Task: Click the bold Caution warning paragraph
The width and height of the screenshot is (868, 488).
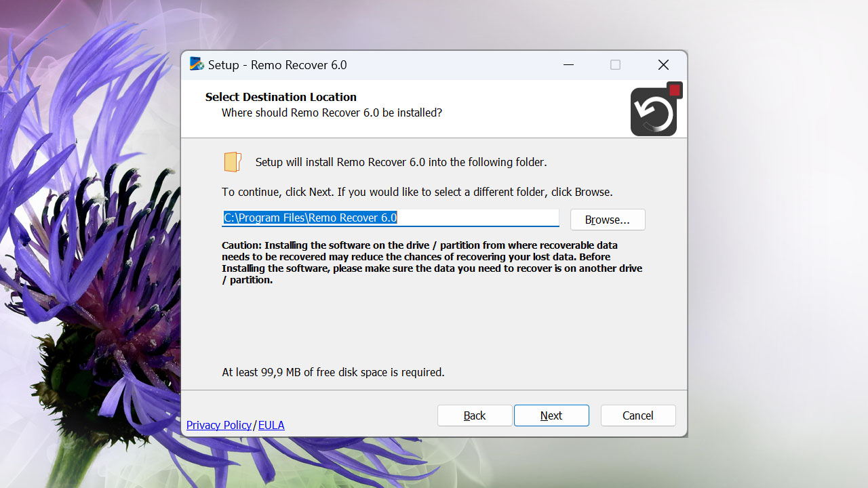Action: (432, 262)
